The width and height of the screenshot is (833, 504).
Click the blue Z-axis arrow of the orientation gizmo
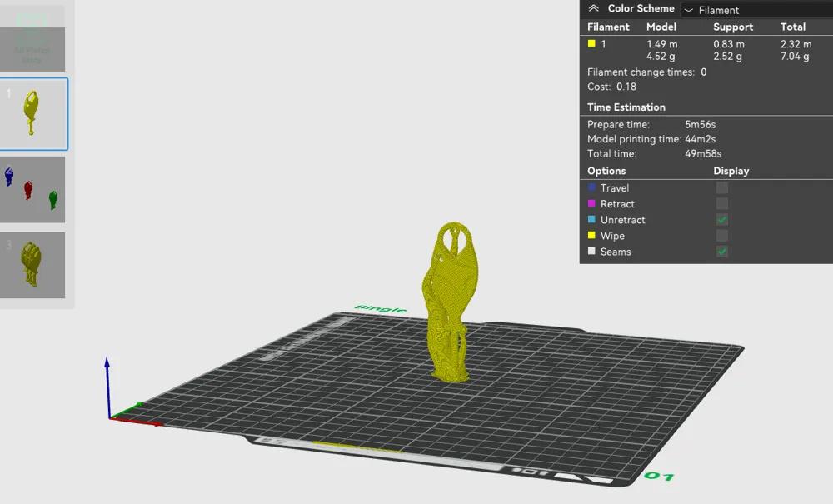point(106,367)
